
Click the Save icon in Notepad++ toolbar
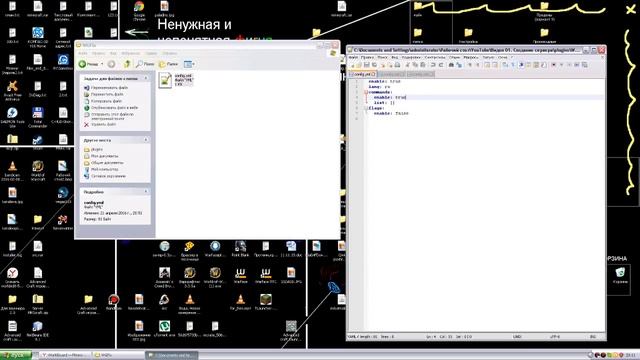pos(367,65)
